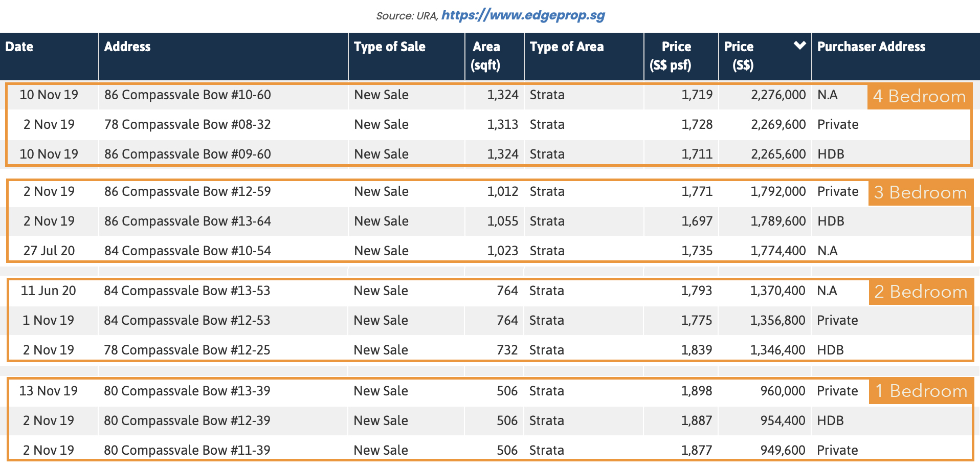980x466 pixels.
Task: Sort by the Type of Sale header
Action: tap(390, 47)
